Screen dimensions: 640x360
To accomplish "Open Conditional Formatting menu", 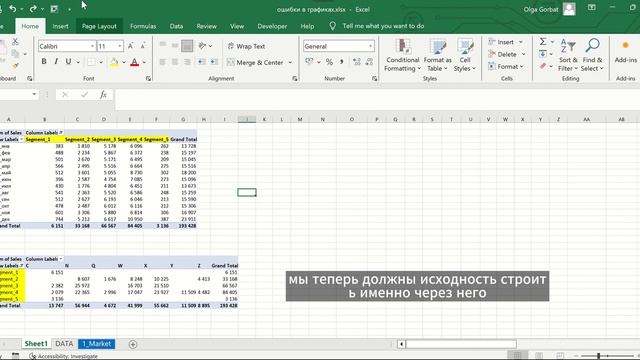I will tap(402, 55).
